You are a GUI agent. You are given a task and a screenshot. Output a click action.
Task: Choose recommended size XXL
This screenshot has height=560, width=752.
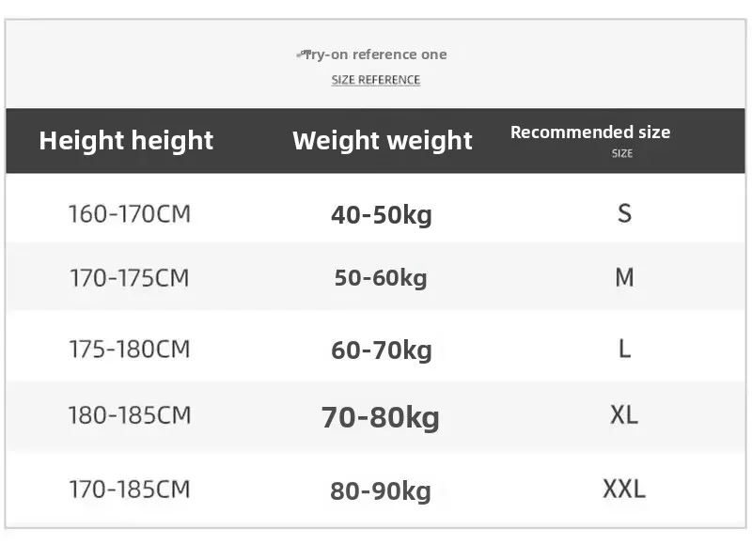pos(624,489)
